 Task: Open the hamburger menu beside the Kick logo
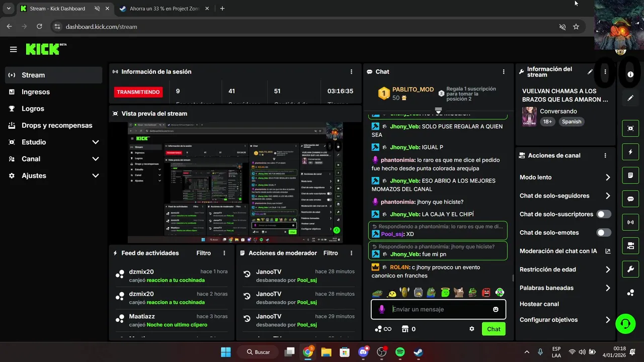14,49
